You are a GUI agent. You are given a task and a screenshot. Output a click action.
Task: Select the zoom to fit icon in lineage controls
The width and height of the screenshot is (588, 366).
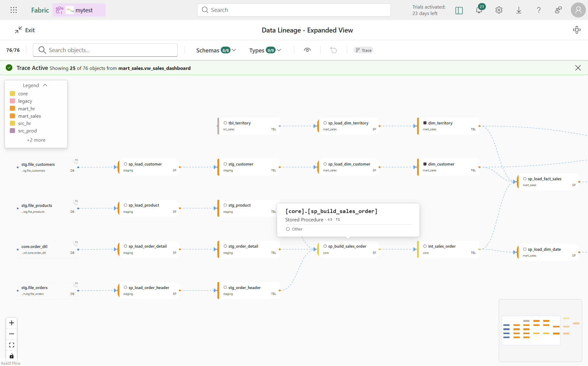[12, 345]
